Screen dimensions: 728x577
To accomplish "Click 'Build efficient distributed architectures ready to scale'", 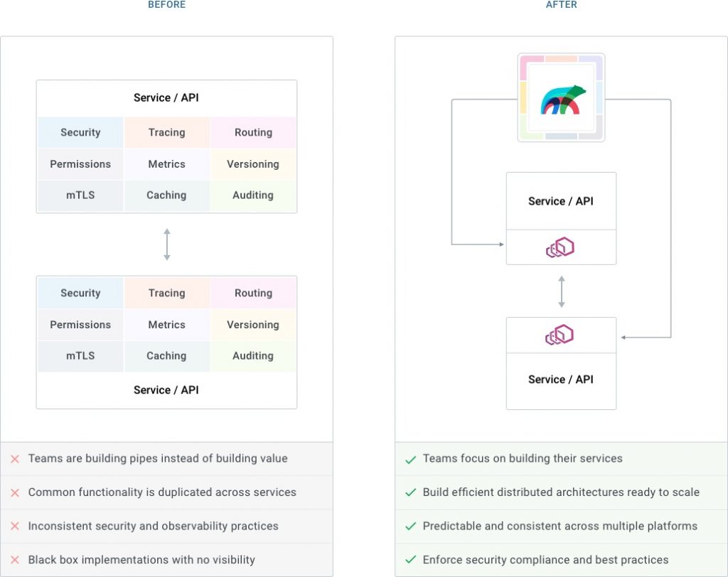I will (x=561, y=492).
